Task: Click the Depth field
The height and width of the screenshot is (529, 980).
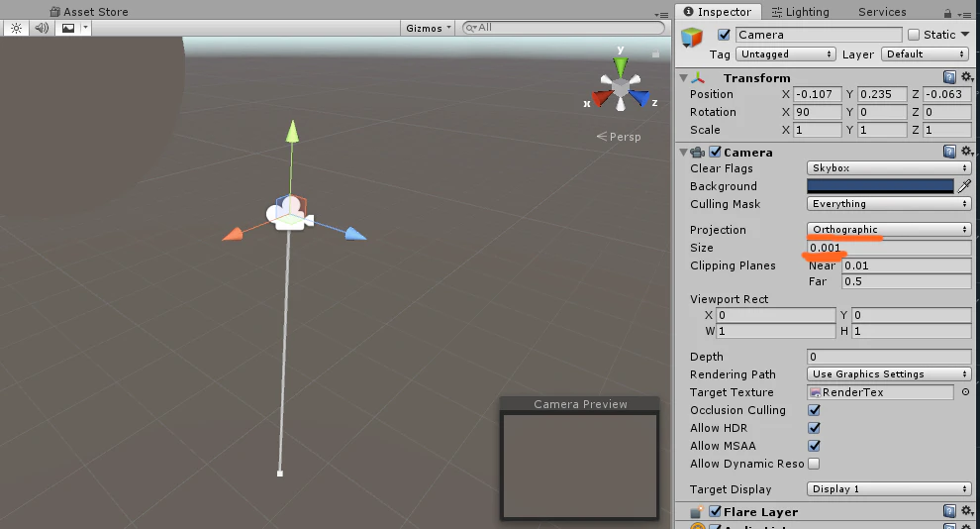Action: click(889, 357)
